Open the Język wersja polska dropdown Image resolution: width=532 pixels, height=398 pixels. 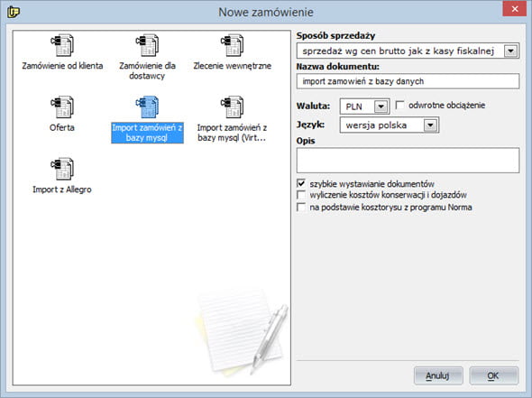click(430, 125)
